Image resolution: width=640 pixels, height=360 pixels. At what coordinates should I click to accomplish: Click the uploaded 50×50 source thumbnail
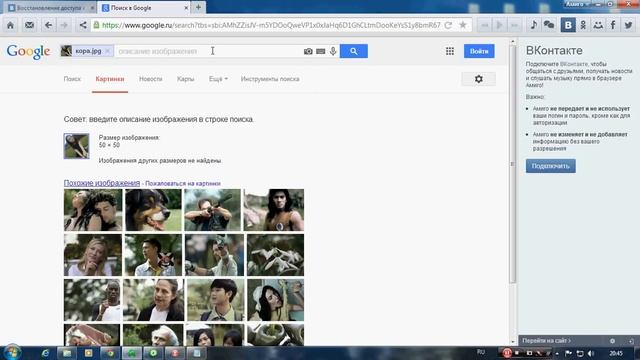tap(76, 146)
